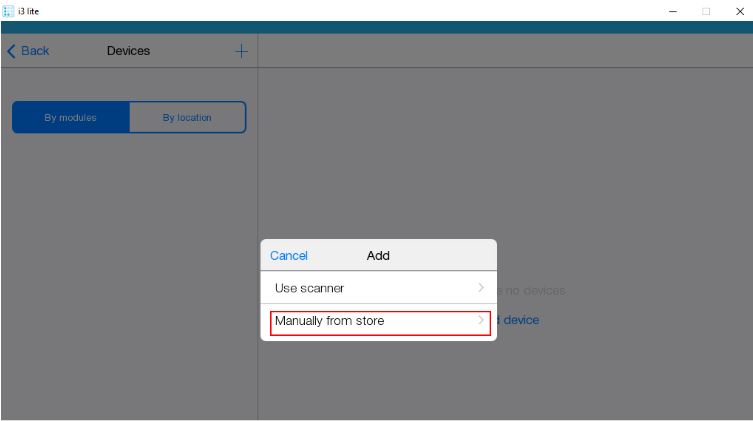Expand the Manually from store chevron arrow
The height and width of the screenshot is (421, 753).
pyautogui.click(x=481, y=321)
